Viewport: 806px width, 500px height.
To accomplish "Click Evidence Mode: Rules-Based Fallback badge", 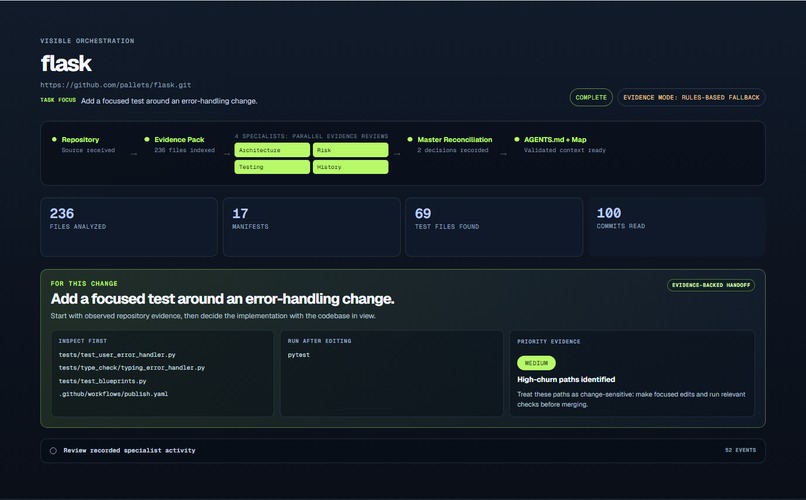I will pyautogui.click(x=691, y=97).
